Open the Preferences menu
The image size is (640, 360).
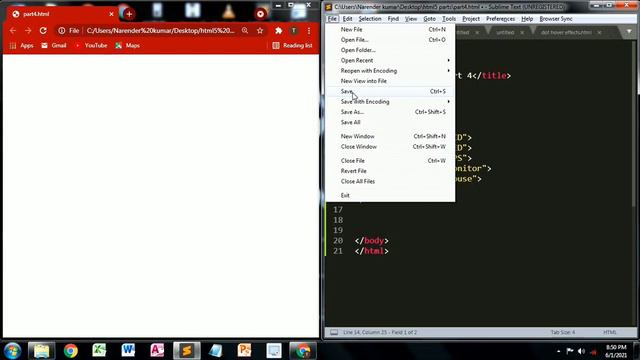tap(500, 19)
